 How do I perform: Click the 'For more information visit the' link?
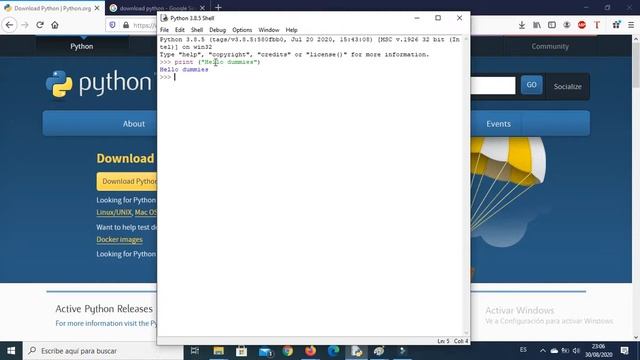tap(106, 323)
